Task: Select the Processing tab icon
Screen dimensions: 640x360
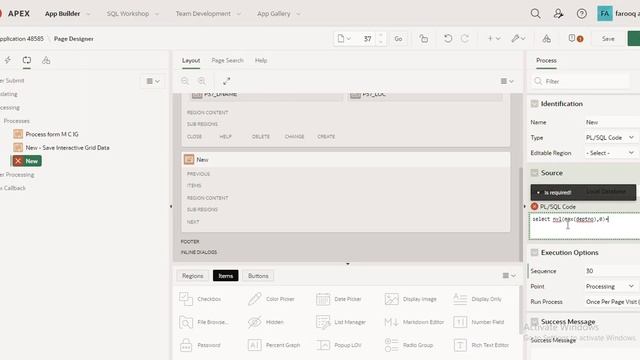Action: point(27,60)
